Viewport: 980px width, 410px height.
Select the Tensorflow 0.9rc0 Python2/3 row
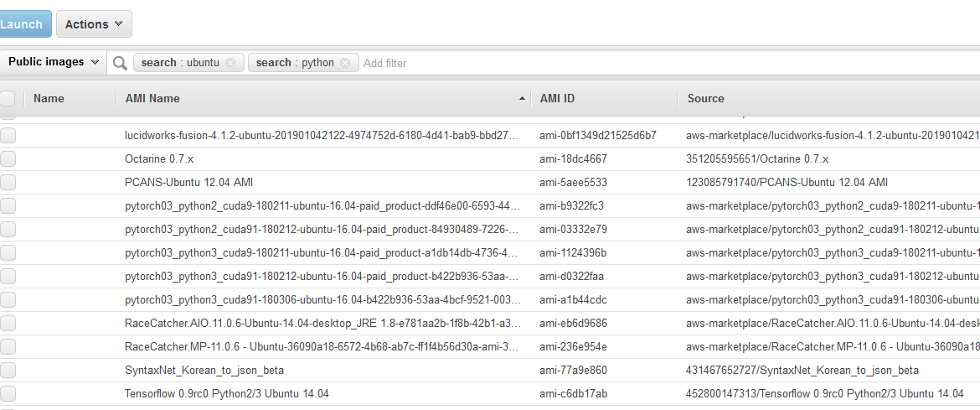[490, 394]
